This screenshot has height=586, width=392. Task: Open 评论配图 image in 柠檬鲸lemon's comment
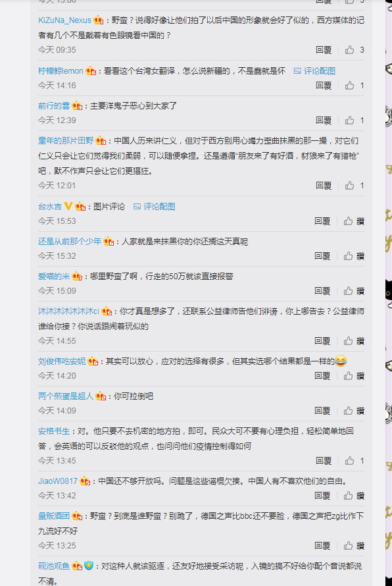tap(314, 70)
